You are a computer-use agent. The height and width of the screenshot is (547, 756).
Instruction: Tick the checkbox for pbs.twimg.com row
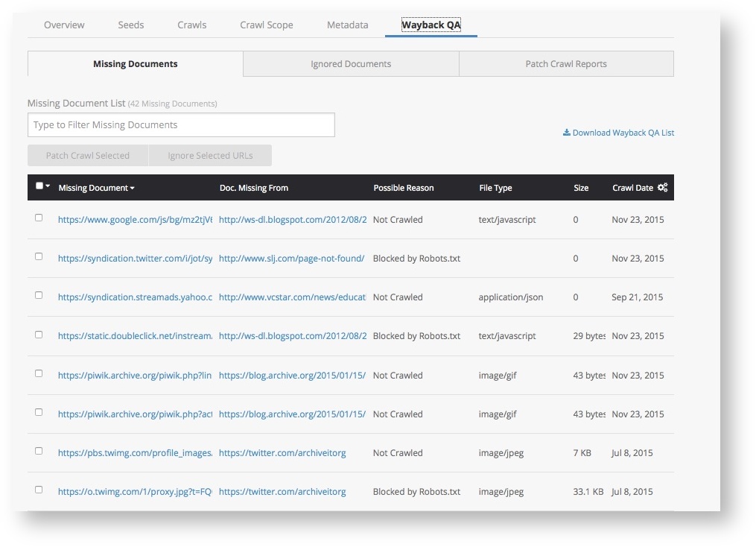point(39,452)
